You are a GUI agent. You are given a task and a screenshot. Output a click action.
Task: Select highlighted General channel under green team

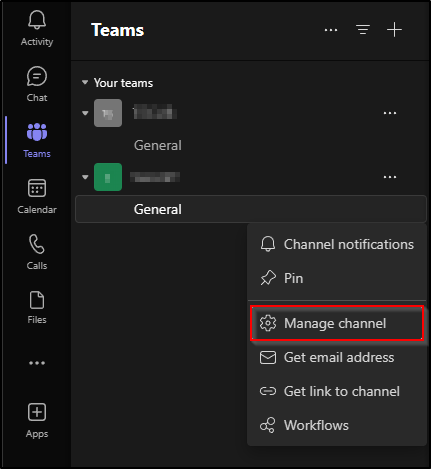[251, 209]
